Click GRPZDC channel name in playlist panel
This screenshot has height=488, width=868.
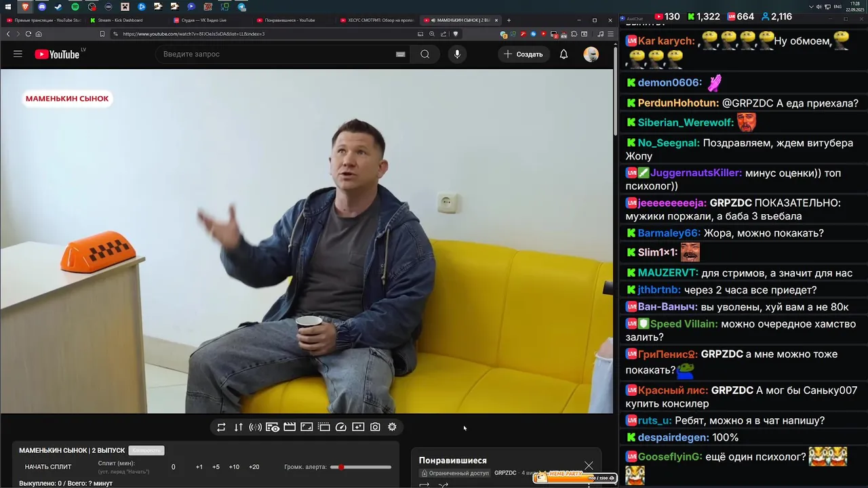505,473
